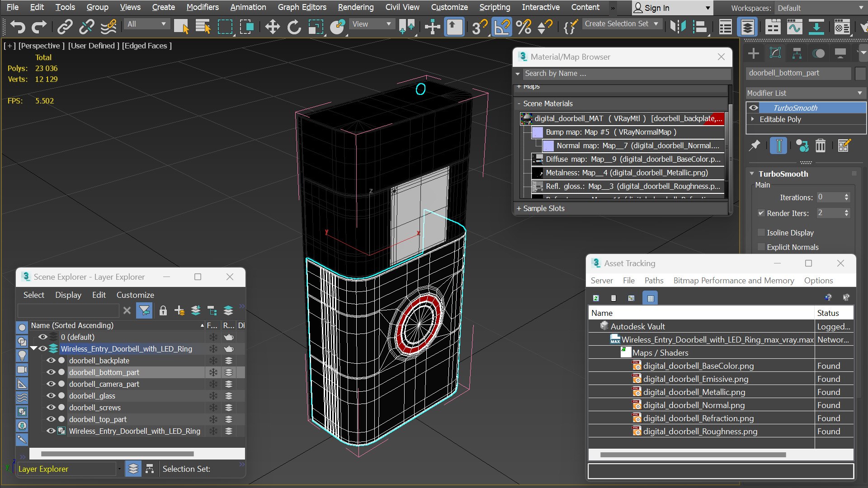Refresh the Asset Tracking list
Viewport: 868px width, 488px height.
(x=596, y=298)
